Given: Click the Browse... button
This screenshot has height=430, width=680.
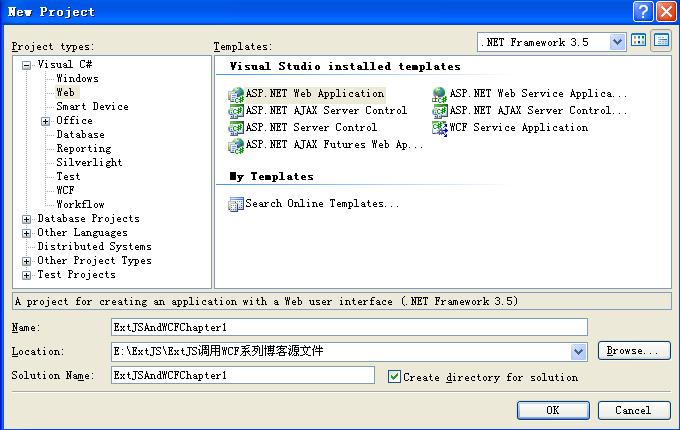Looking at the screenshot, I should click(634, 351).
